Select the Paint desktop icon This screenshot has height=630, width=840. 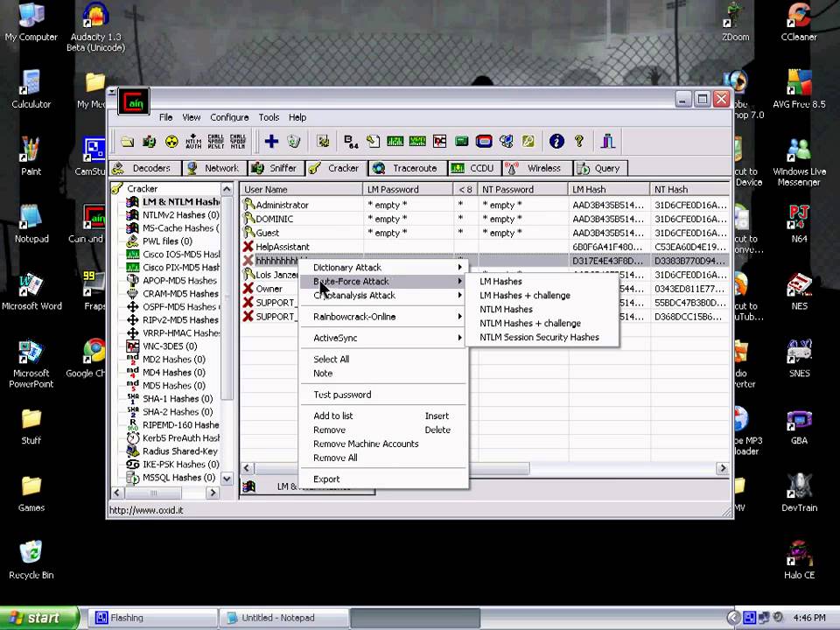[x=31, y=157]
